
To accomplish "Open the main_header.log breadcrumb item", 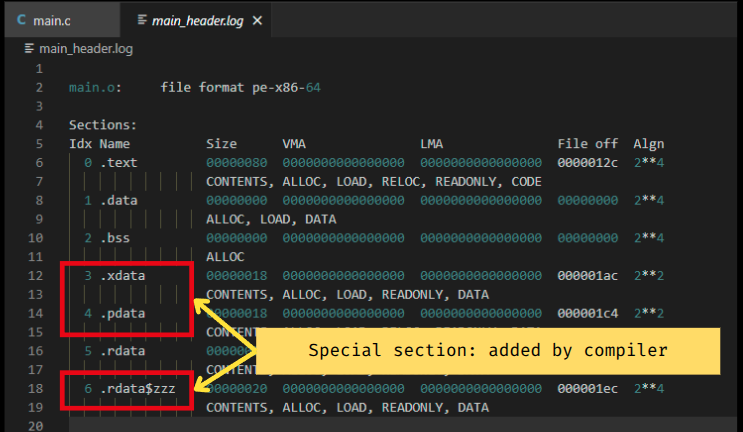I will 86,48.
